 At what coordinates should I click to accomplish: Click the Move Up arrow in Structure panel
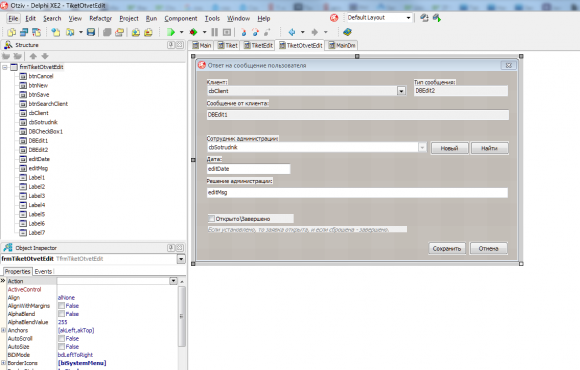point(33,56)
